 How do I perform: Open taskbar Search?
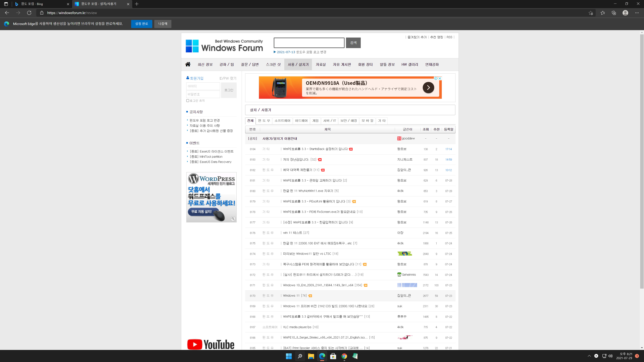pos(300,356)
